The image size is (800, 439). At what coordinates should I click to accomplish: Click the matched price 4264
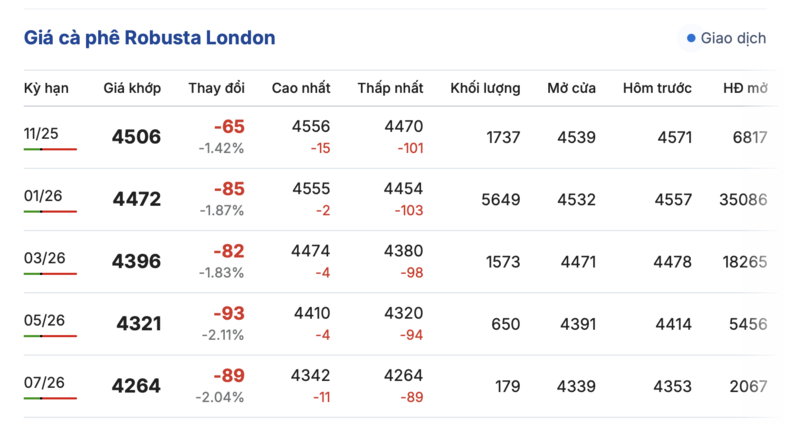(x=137, y=386)
